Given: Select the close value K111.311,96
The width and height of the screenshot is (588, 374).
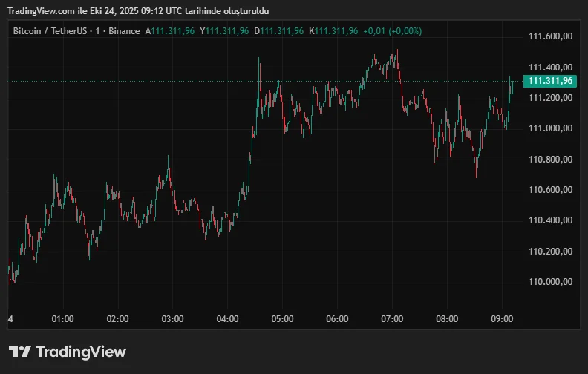Looking at the screenshot, I should 333,31.
